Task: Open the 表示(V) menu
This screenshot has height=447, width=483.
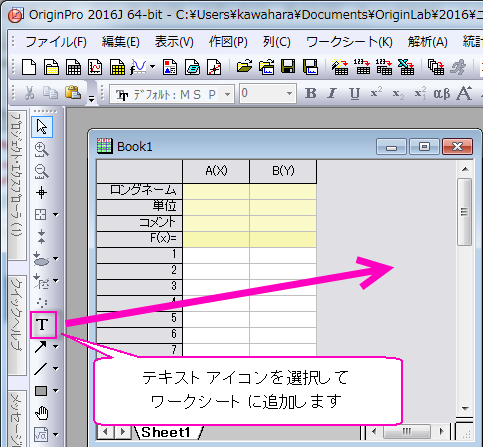Action: point(174,42)
